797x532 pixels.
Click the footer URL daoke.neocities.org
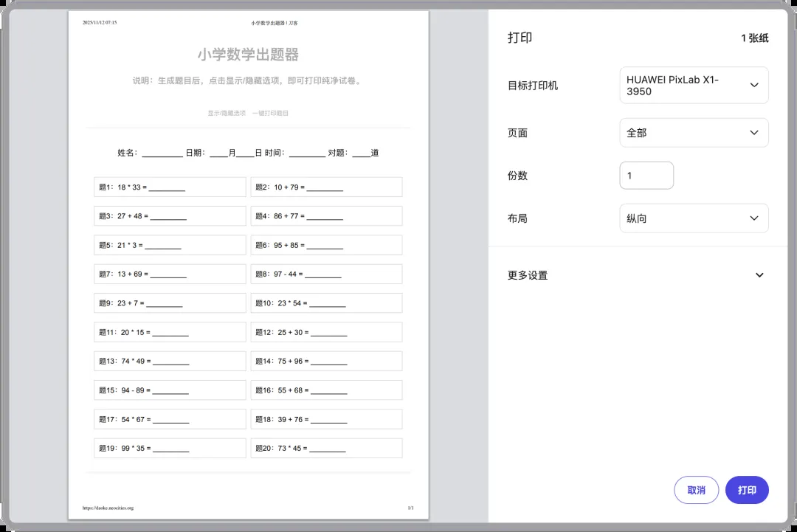[x=108, y=508]
